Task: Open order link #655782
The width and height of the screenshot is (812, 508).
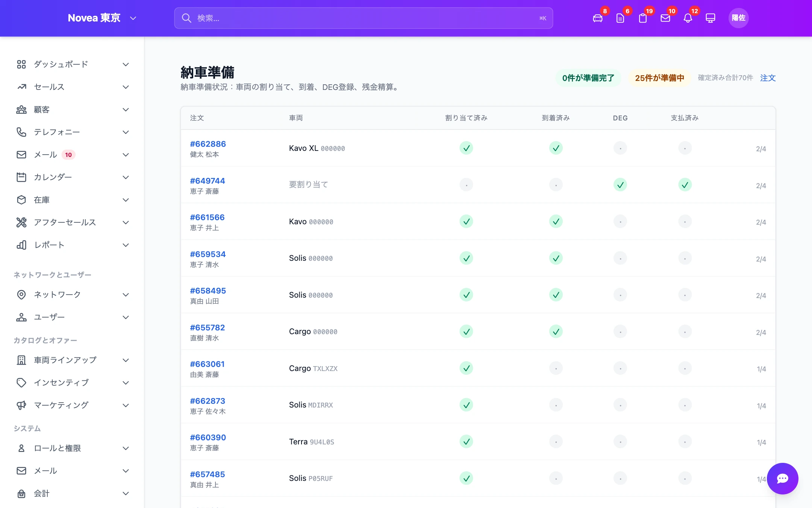Action: click(208, 327)
